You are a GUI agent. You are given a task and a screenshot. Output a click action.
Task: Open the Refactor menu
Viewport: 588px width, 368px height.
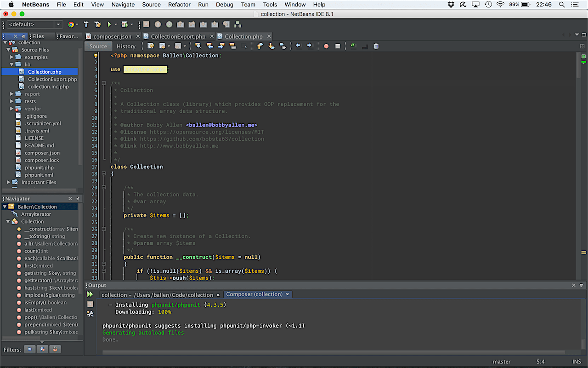pos(179,5)
